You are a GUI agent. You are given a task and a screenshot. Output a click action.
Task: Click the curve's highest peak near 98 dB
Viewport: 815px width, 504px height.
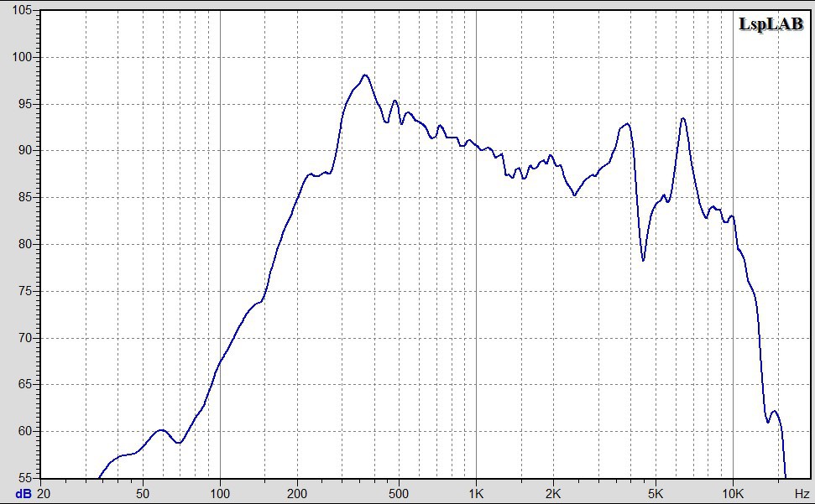coord(365,75)
